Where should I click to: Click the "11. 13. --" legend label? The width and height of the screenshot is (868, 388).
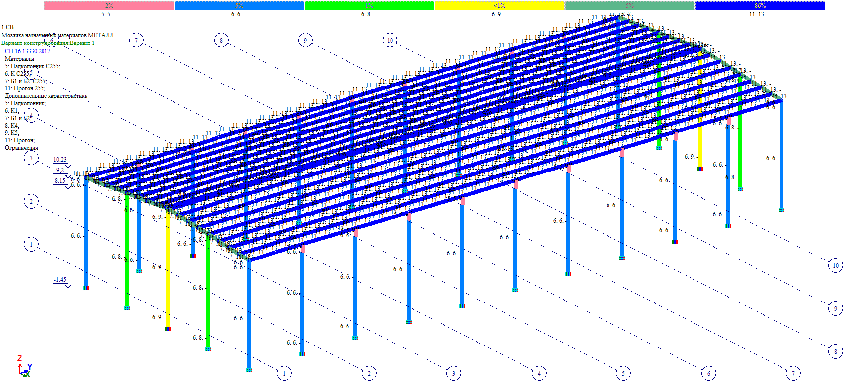point(760,14)
